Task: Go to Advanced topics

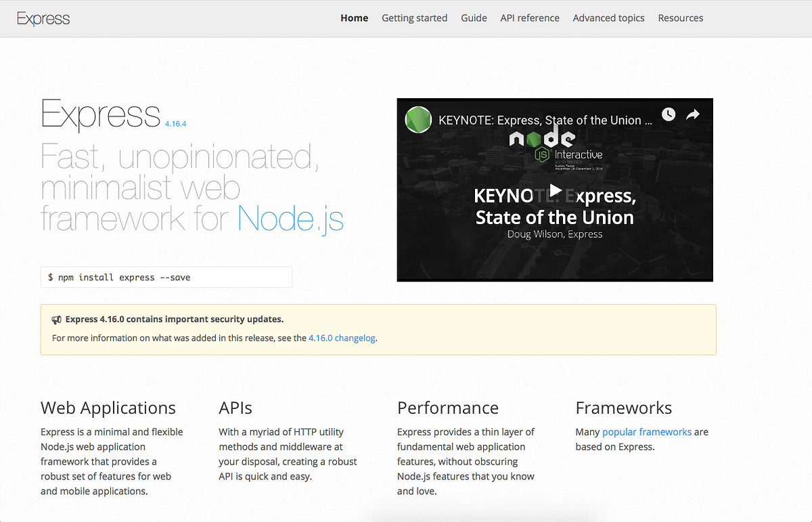Action: (x=608, y=18)
